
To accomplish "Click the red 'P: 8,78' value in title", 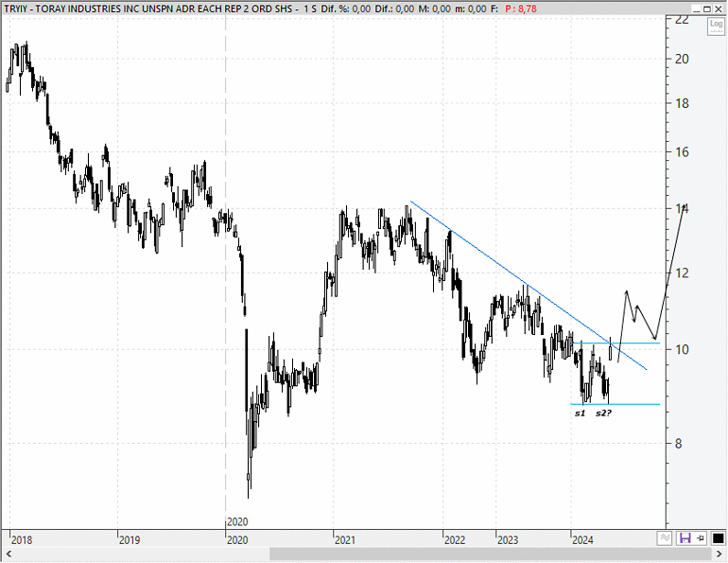I will pos(521,9).
